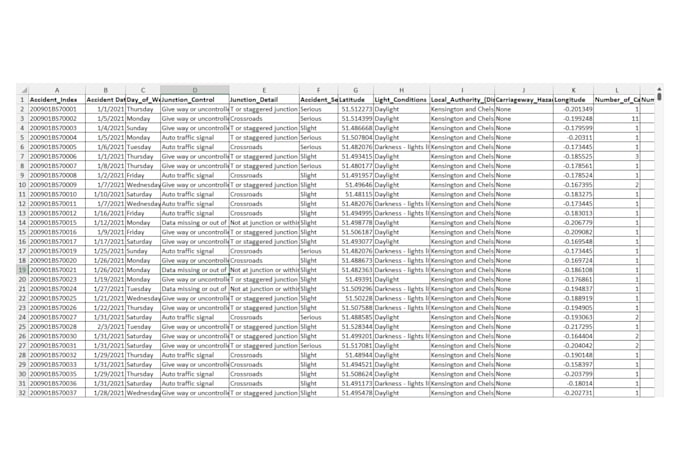
Task: Select column B header
Action: (x=105, y=90)
